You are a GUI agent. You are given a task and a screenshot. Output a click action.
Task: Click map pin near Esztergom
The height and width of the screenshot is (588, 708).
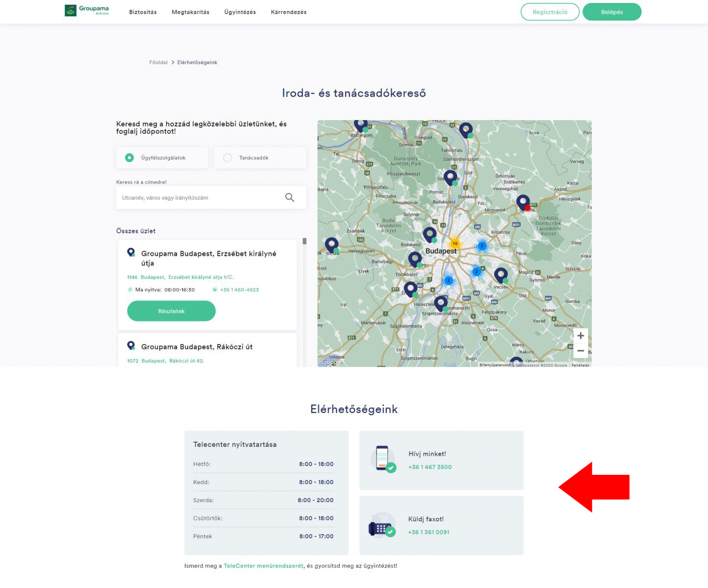coord(361,125)
